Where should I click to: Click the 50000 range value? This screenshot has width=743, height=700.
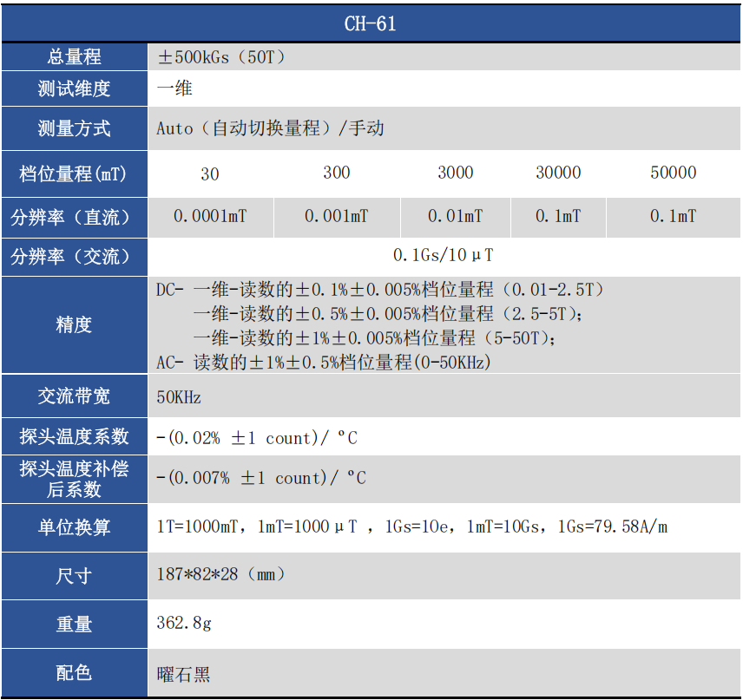point(673,173)
